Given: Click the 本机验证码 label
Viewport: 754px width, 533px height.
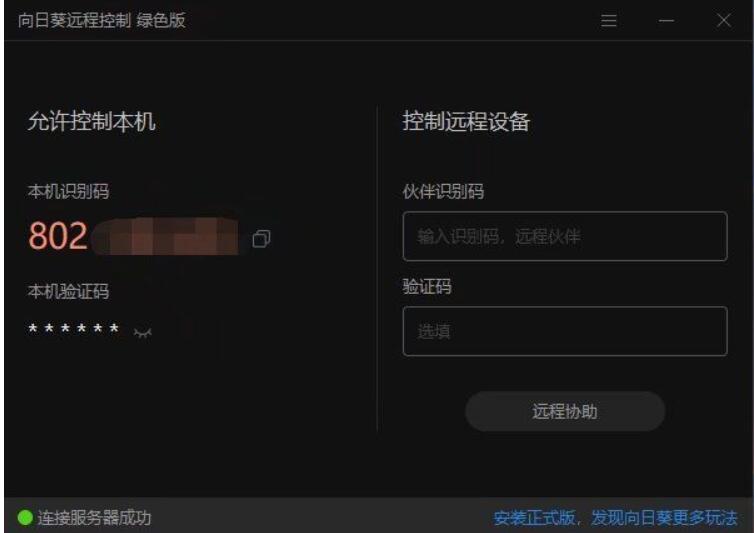Looking at the screenshot, I should pyautogui.click(x=68, y=291).
